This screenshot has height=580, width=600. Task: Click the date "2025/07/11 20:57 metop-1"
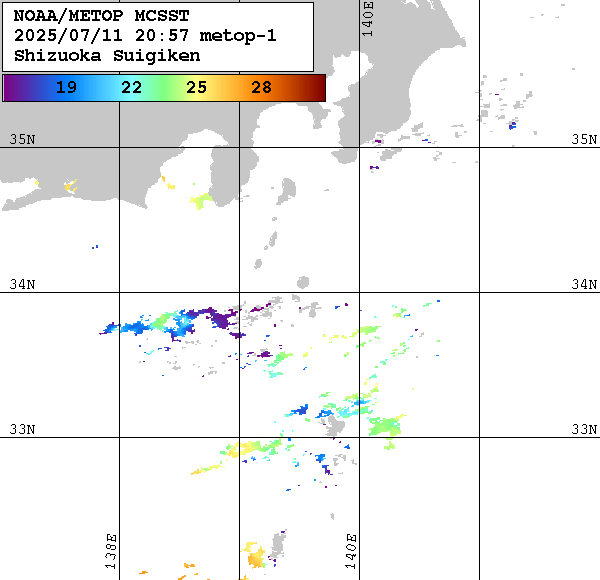coord(145,36)
